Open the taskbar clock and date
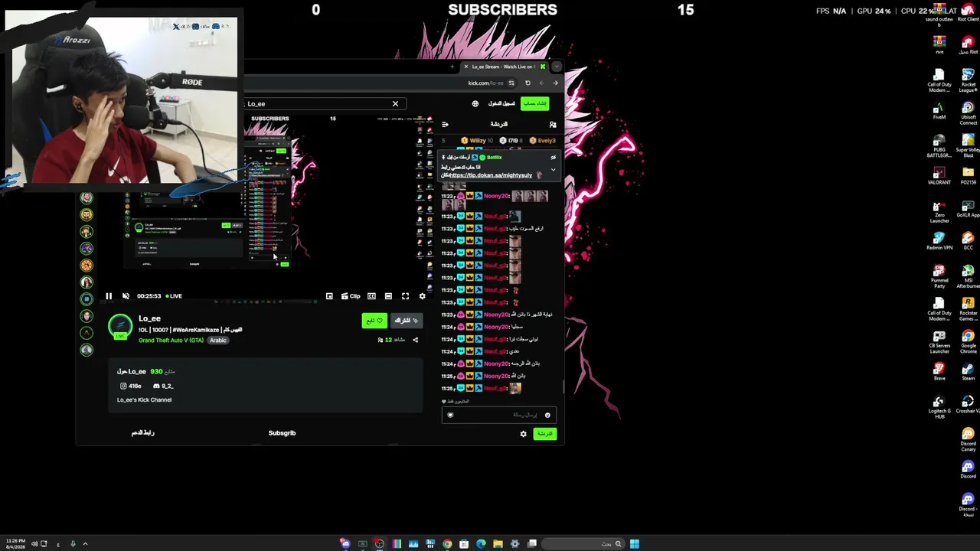The width and height of the screenshot is (980, 551). [x=15, y=544]
